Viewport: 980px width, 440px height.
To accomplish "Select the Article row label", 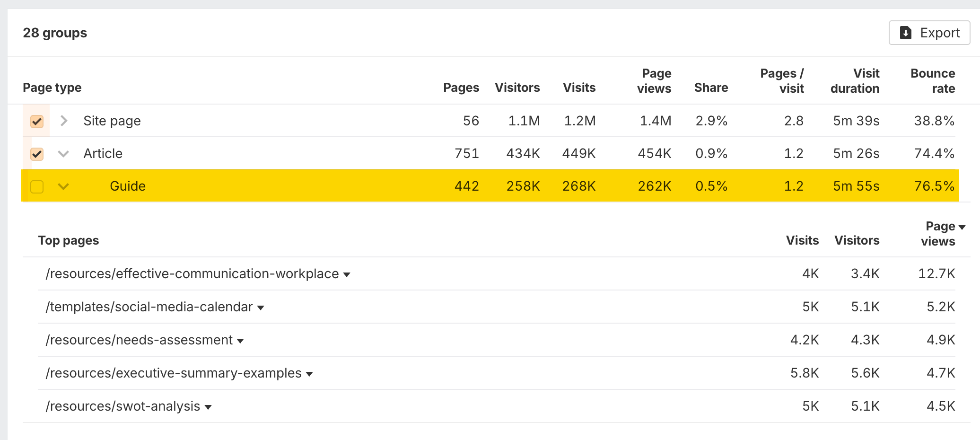I will click(x=103, y=153).
